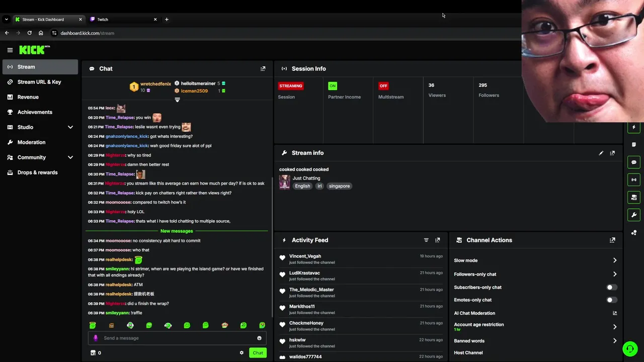Open Stream URL & Key page
644x362 pixels.
pyautogui.click(x=40, y=82)
